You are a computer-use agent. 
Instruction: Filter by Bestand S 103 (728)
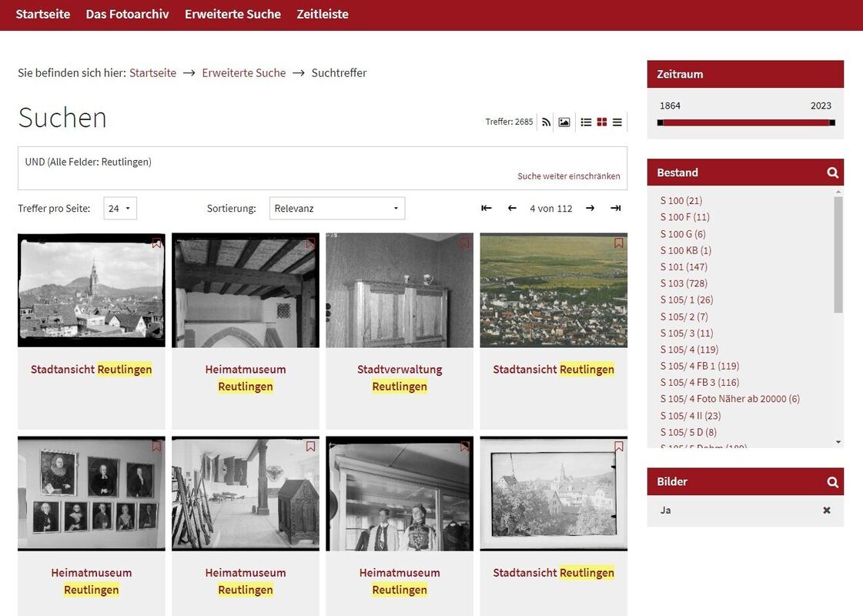684,283
